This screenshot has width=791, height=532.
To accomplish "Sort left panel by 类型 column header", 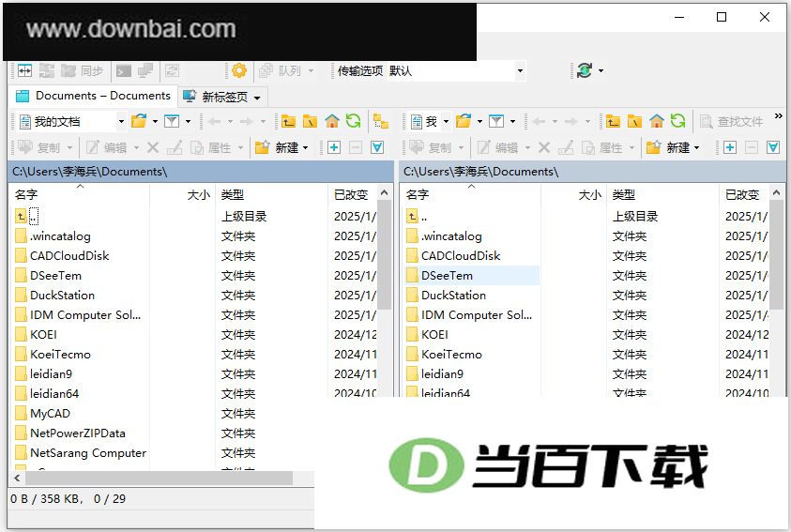I will coord(272,194).
